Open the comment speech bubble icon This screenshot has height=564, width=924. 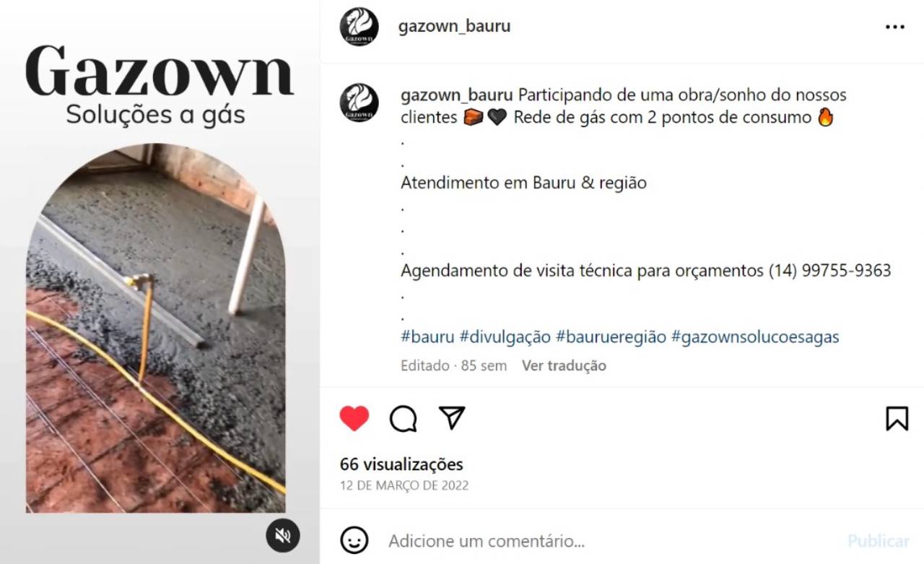pyautogui.click(x=403, y=418)
